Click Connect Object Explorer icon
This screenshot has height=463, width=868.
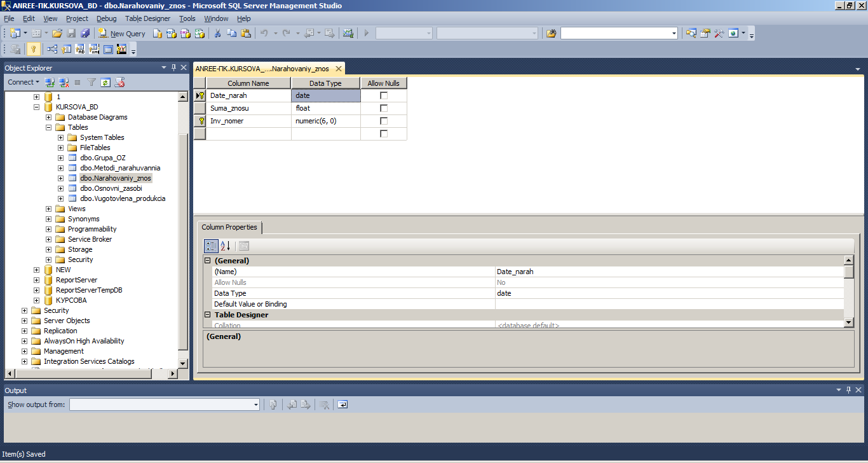[x=50, y=82]
